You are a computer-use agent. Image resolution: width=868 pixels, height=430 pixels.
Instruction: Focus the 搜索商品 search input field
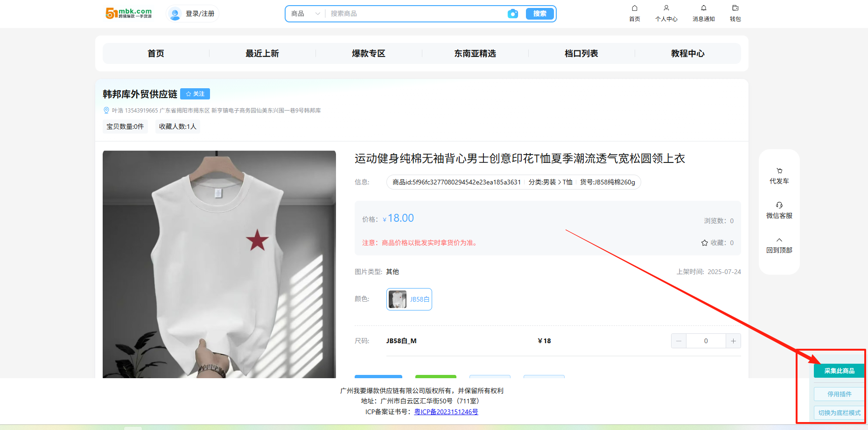(416, 14)
